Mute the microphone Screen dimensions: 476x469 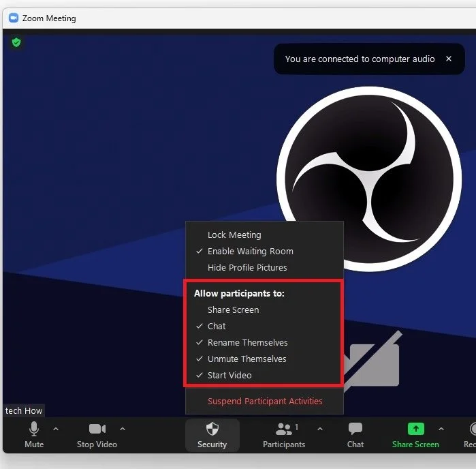coord(34,435)
